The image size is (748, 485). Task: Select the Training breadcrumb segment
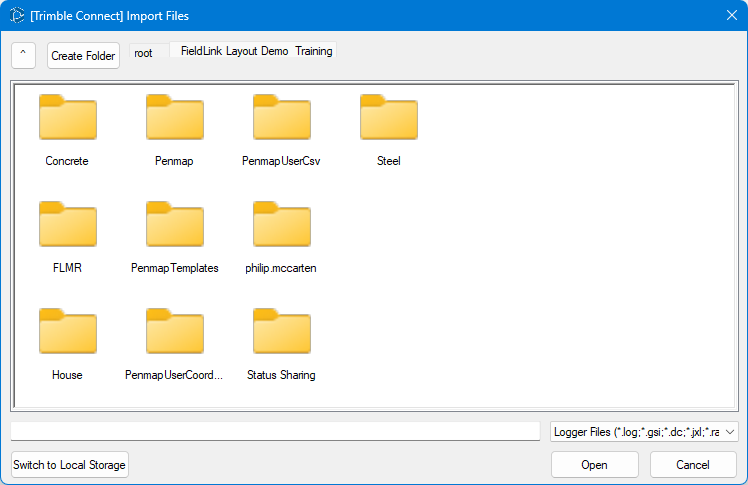click(314, 51)
